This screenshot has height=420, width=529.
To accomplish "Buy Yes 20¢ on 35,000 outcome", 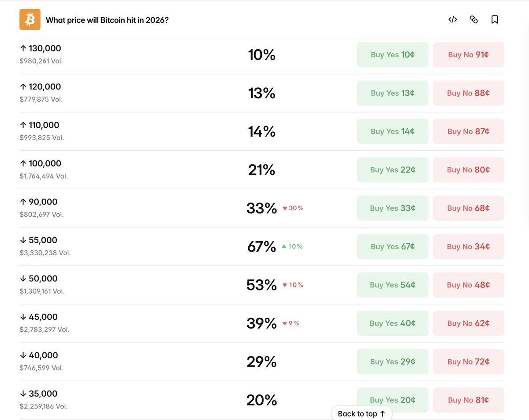I will [393, 400].
